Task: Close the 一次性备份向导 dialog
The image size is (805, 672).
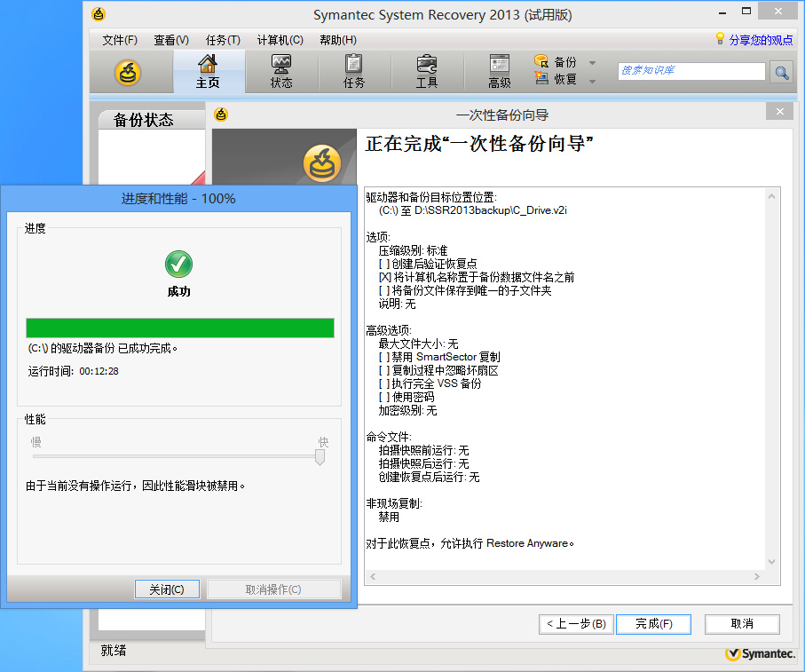Action: (780, 111)
